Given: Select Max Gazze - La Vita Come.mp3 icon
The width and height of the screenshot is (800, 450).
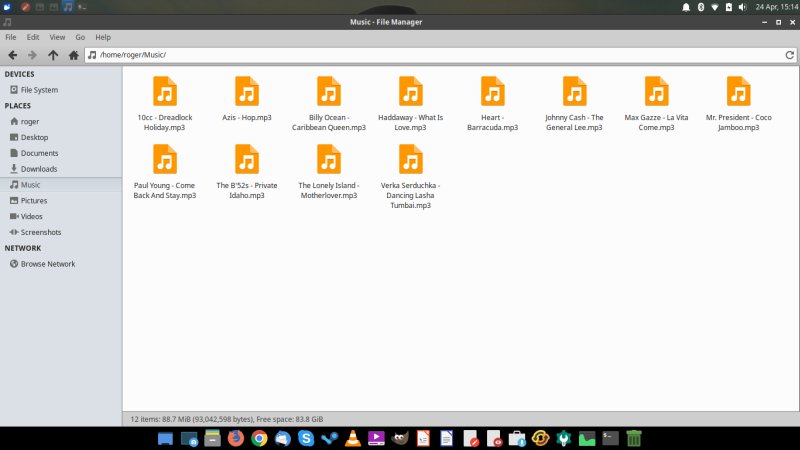Looking at the screenshot, I should [657, 91].
